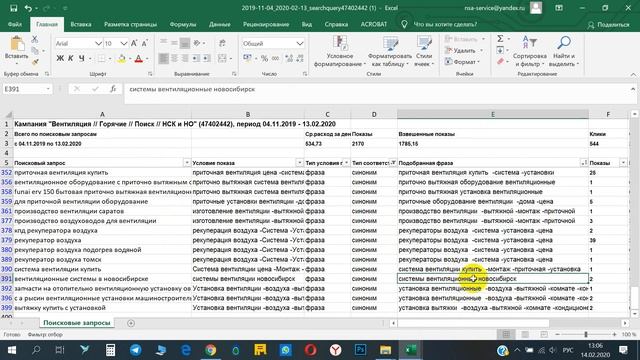Viewport: 640px width, 360px height.
Task: Click the zoom slider handle in status bar
Action: [x=586, y=334]
